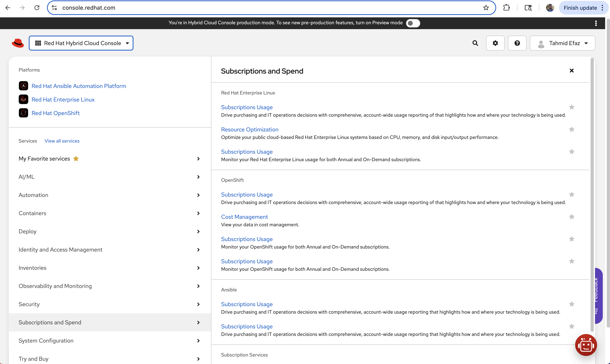
Task: Click the help question mark icon
Action: (517, 43)
